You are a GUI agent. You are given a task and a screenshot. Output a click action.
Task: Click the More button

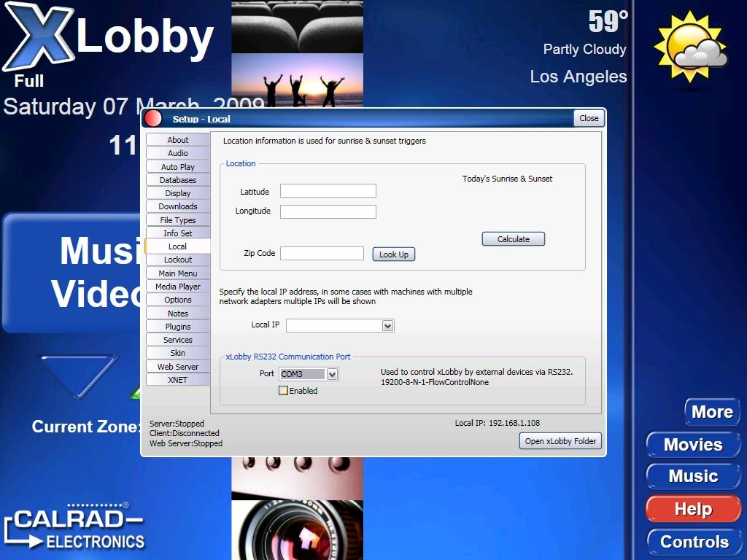coord(712,412)
